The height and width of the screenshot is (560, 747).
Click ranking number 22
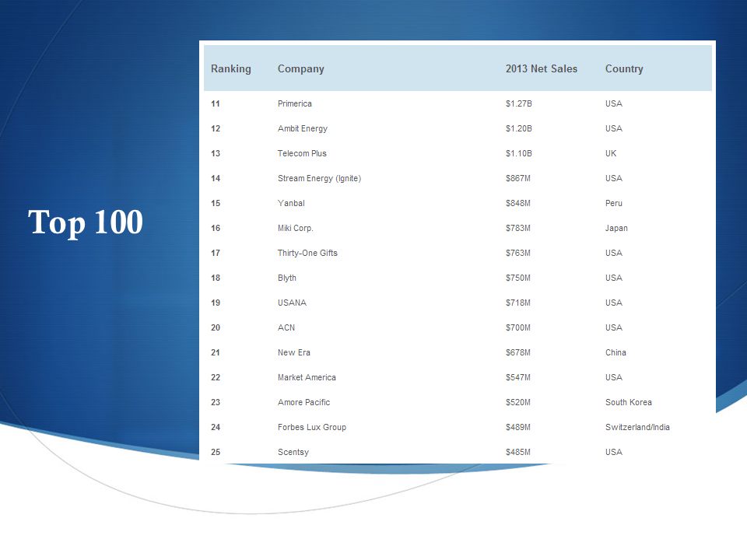point(216,378)
